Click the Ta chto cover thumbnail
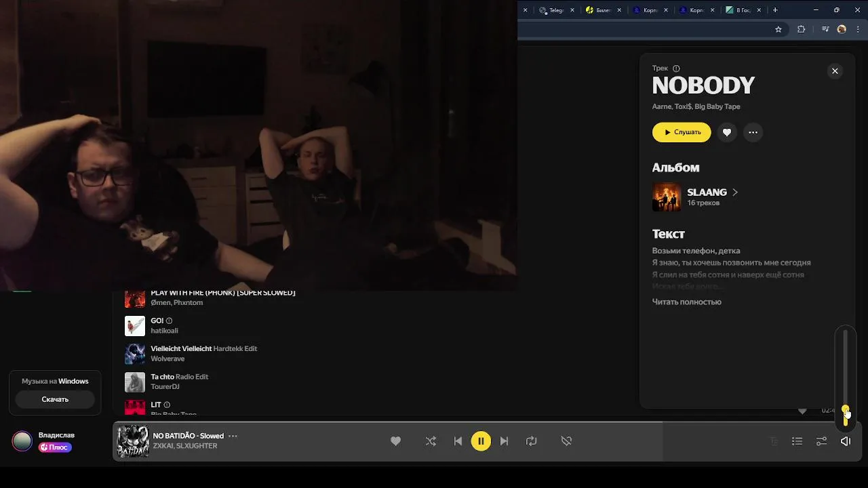Image resolution: width=868 pixels, height=488 pixels. click(135, 382)
